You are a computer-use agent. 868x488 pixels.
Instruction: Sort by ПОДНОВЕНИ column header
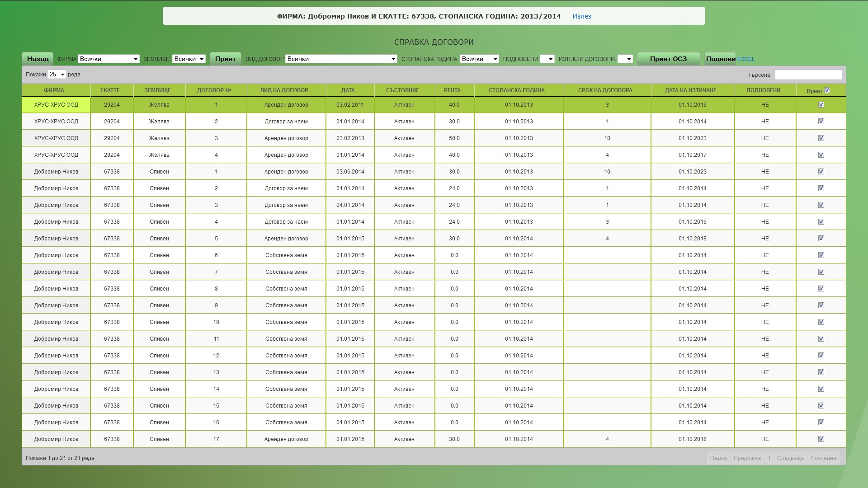[765, 90]
